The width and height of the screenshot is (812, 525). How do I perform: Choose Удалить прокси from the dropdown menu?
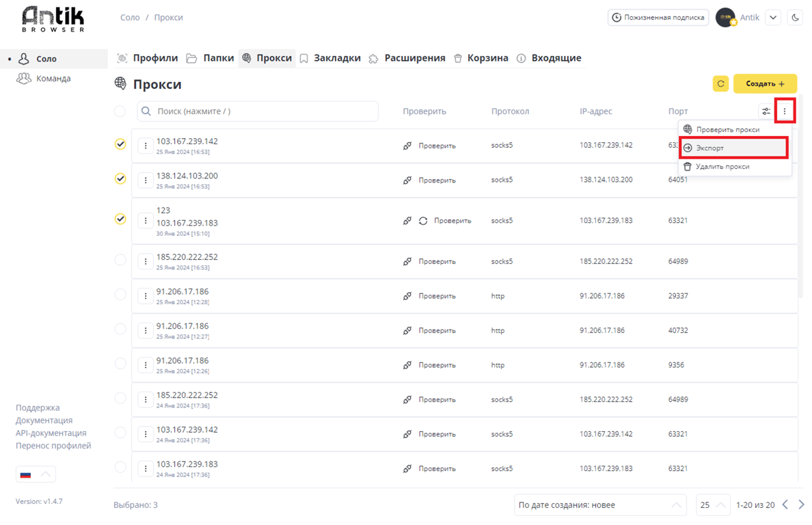pos(735,167)
